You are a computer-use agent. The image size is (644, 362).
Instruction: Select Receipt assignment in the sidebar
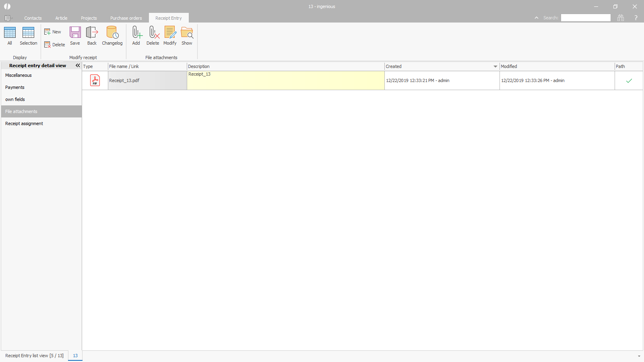point(24,123)
